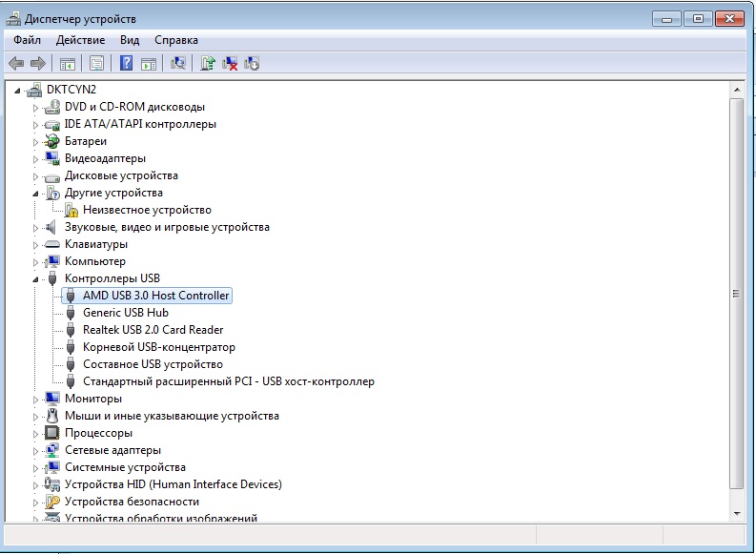
Task: Expand the Батареи node arrow
Action: [x=35, y=142]
